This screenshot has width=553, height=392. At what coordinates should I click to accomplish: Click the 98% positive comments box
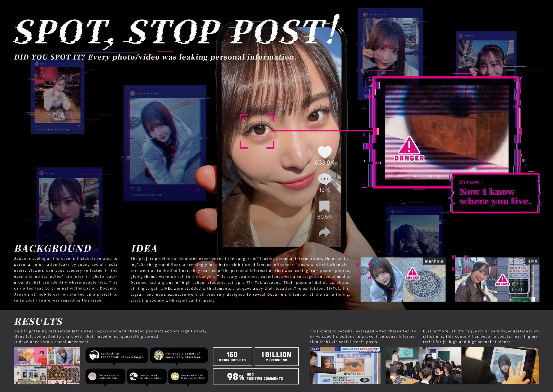click(255, 376)
